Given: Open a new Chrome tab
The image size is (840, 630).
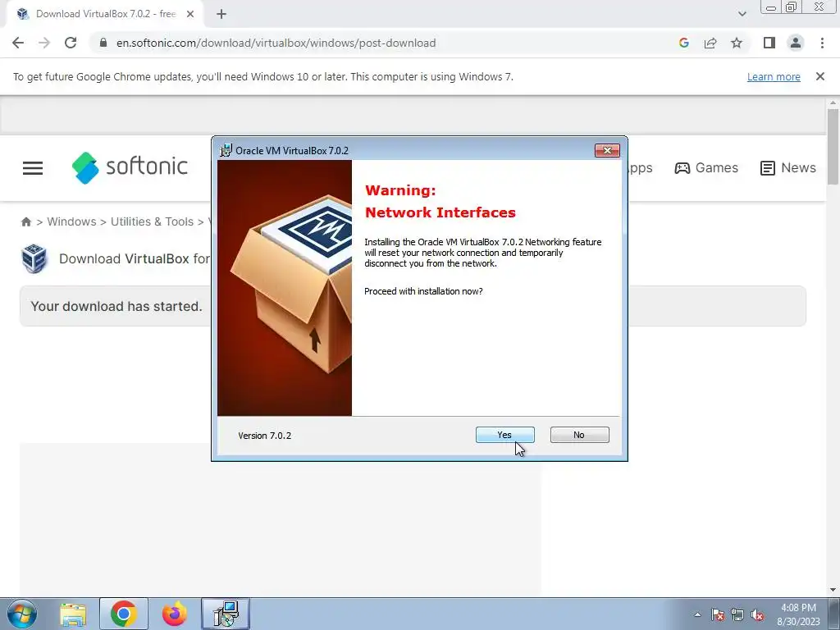Looking at the screenshot, I should (x=221, y=14).
